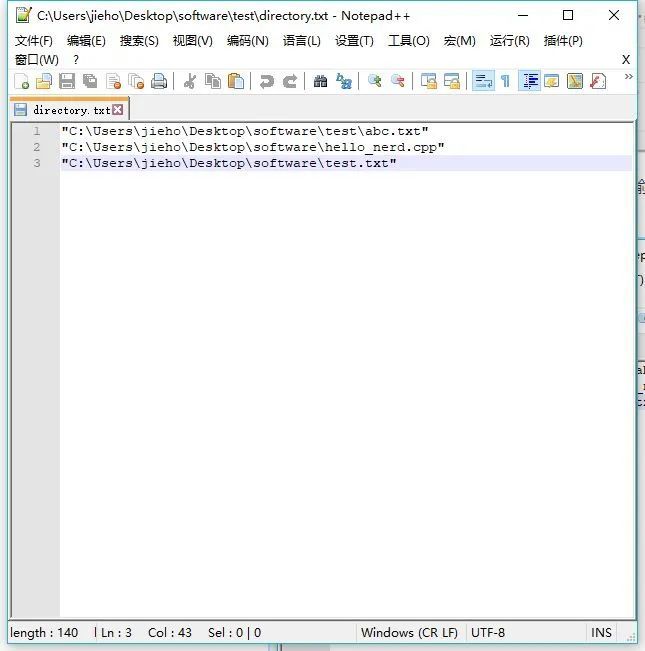Open the 运行(R) menu
The width and height of the screenshot is (645, 651).
[x=510, y=41]
